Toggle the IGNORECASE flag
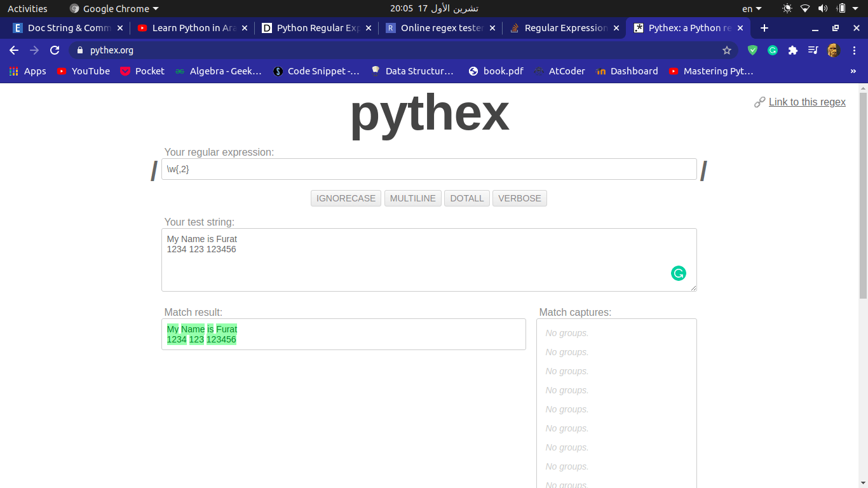 coord(346,198)
